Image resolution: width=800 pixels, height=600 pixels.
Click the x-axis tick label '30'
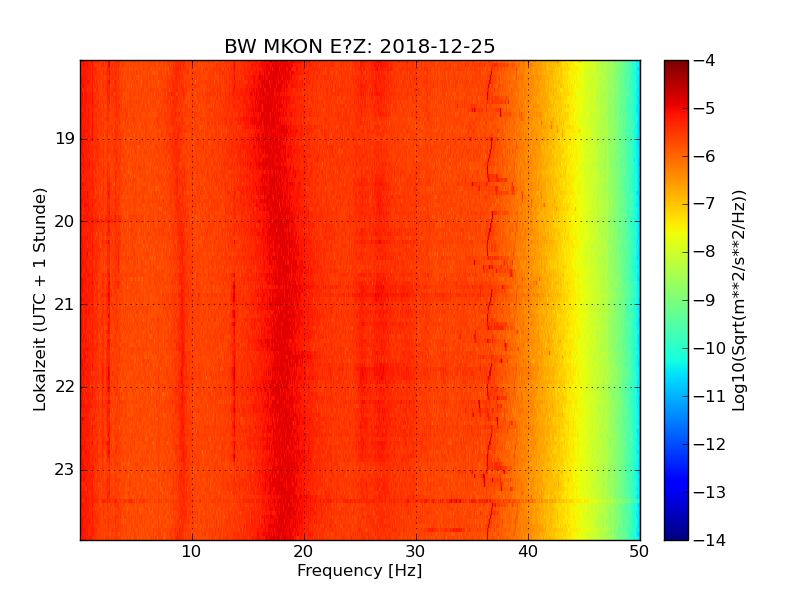pos(415,552)
